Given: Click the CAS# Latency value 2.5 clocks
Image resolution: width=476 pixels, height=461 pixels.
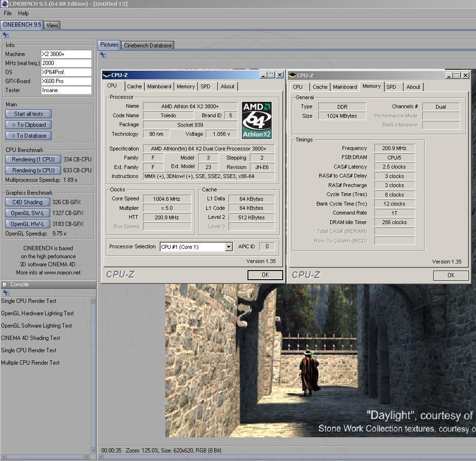Looking at the screenshot, I should [x=394, y=167].
